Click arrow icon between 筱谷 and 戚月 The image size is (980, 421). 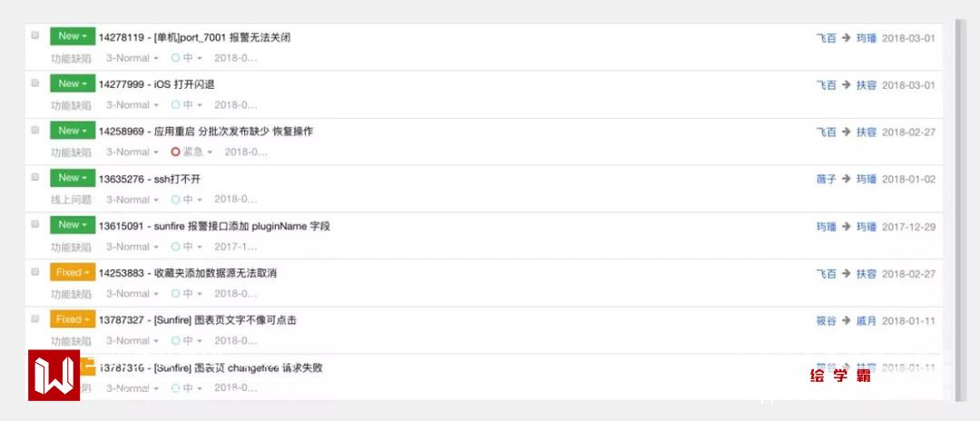click(x=846, y=321)
